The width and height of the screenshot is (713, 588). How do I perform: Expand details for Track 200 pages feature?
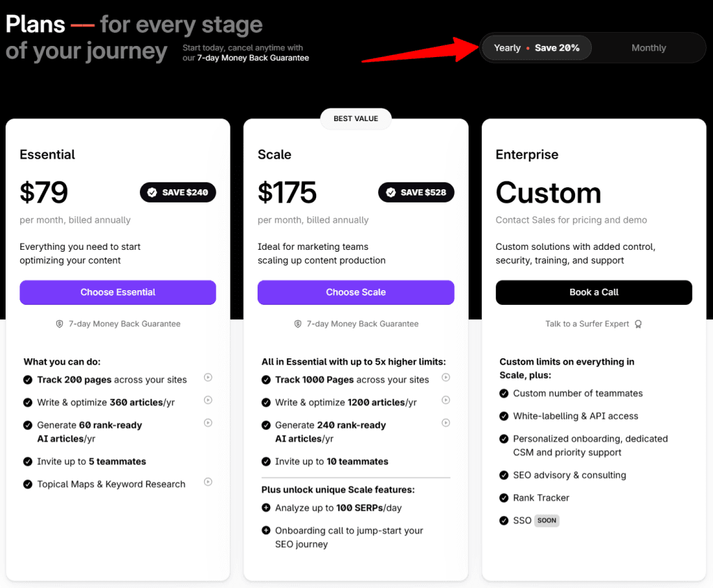pos(207,377)
